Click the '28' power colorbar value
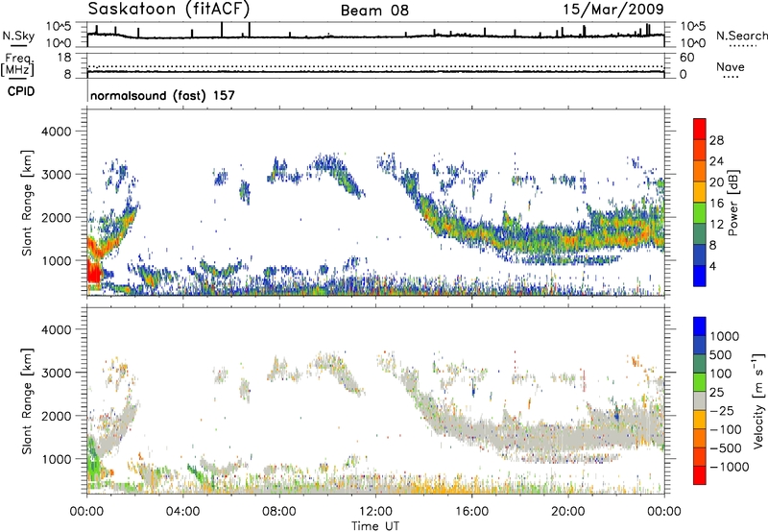 click(x=716, y=140)
